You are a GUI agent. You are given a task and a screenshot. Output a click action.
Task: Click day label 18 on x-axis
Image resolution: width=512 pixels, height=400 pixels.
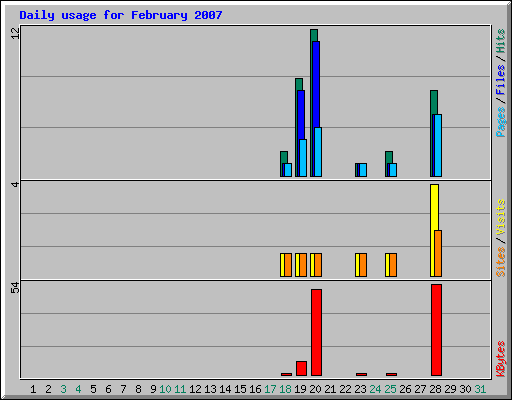tap(285, 389)
